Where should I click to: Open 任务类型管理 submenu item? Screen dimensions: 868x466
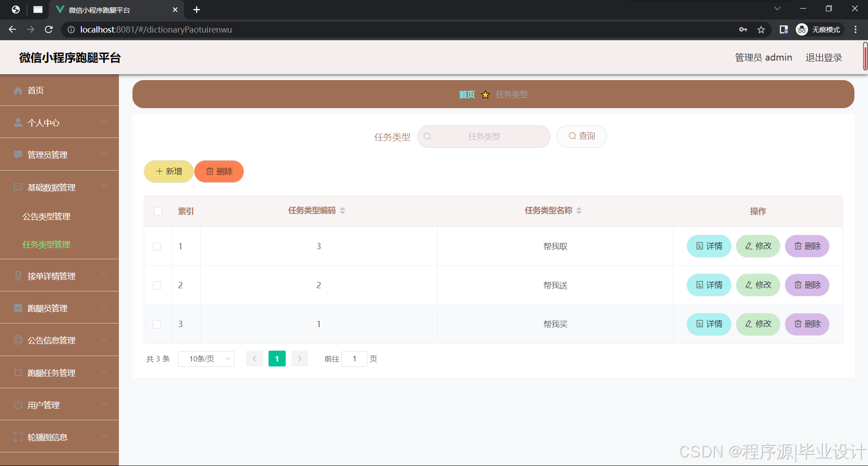coord(47,245)
